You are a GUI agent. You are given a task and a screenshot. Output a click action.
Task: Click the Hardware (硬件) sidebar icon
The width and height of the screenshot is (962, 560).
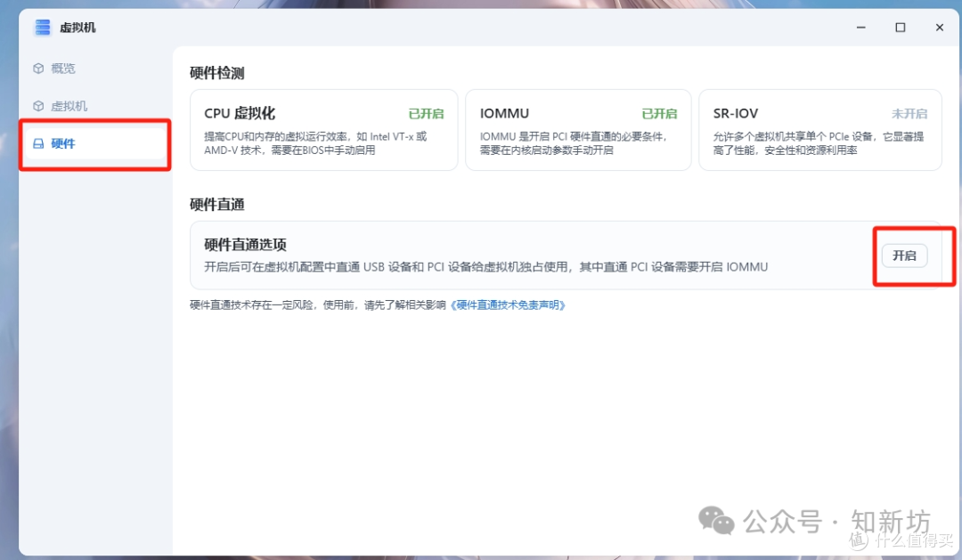(37, 142)
